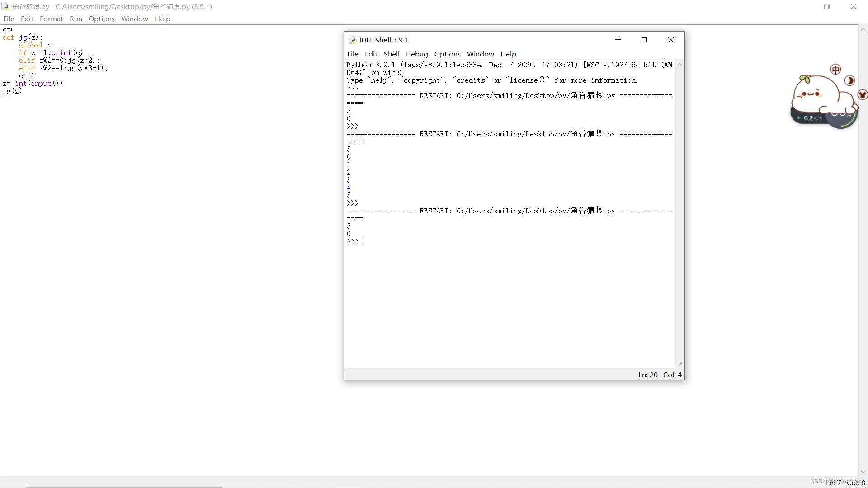Restore down the editor window
This screenshot has height=488, width=868.
pos(827,6)
